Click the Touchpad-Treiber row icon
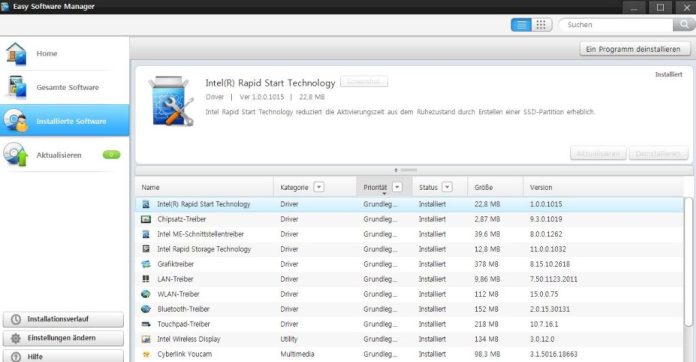The width and height of the screenshot is (696, 362). tap(146, 324)
